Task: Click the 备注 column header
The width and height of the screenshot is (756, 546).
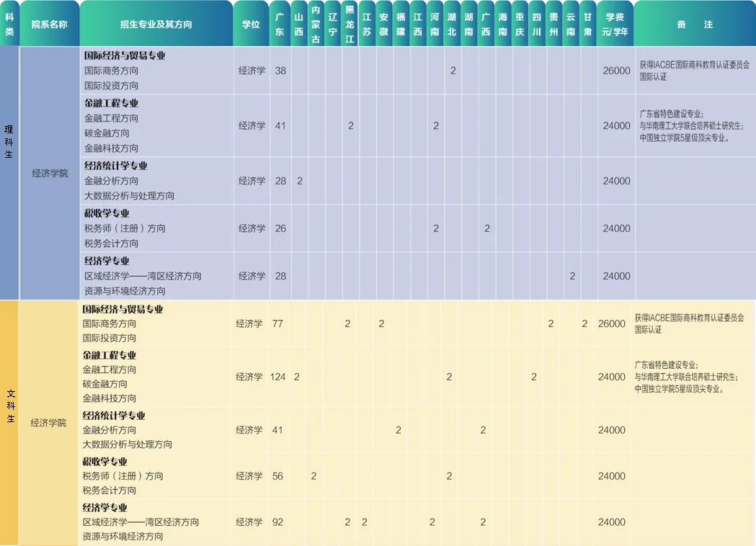Action: [x=696, y=23]
